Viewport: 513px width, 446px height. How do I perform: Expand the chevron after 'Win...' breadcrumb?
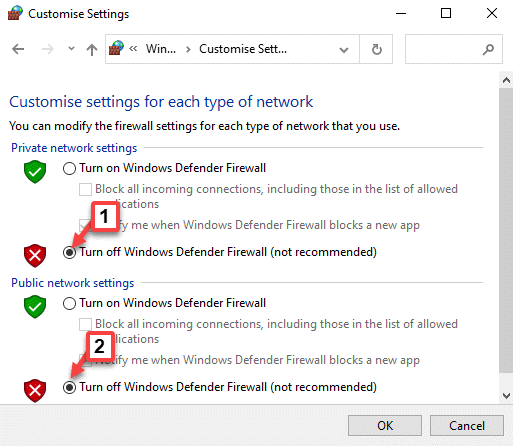coord(188,50)
